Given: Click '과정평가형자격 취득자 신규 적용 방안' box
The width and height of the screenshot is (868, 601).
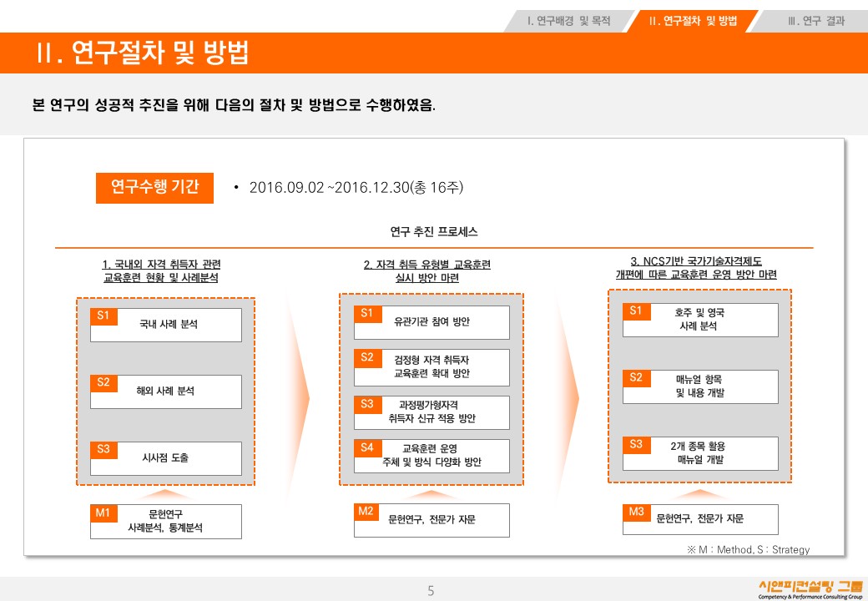Looking at the screenshot, I should [x=431, y=412].
